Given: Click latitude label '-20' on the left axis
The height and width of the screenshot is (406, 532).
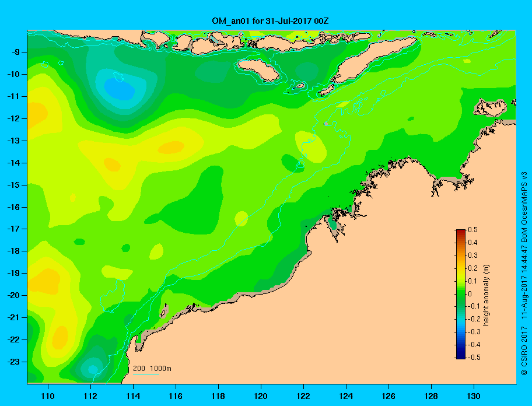Looking at the screenshot, I should [13, 295].
